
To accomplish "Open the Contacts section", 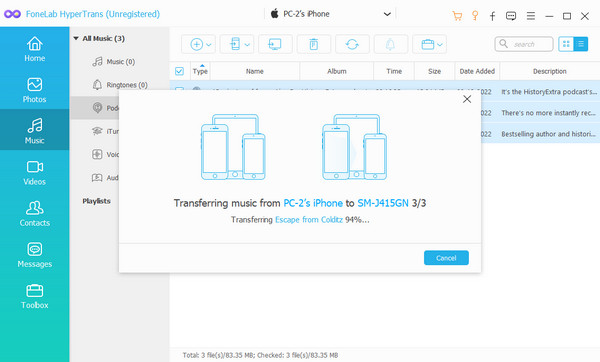I will [34, 214].
